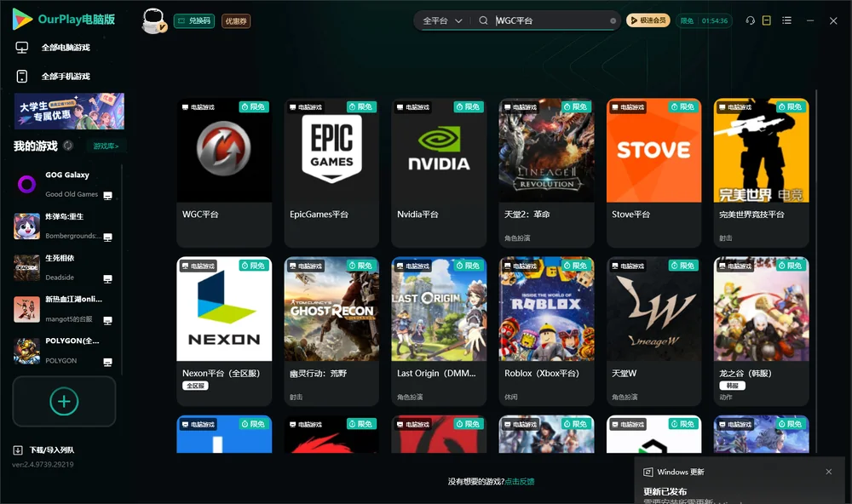This screenshot has width=852, height=504.
Task: Open the Last Origin DMM card
Action: (x=439, y=331)
